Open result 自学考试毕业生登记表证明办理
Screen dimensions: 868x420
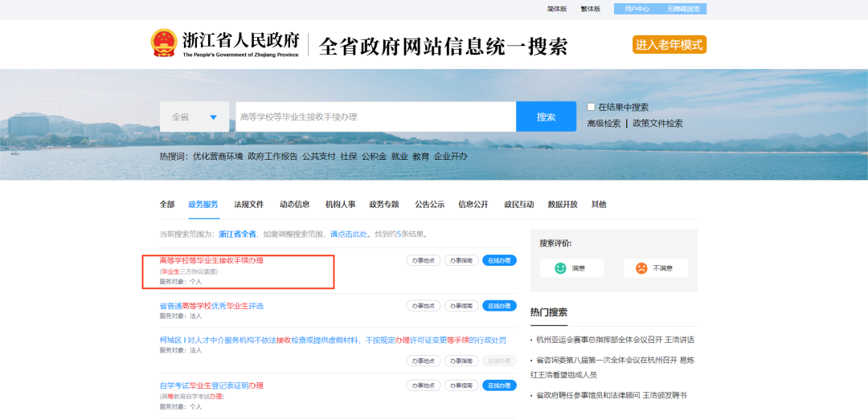[x=211, y=385]
